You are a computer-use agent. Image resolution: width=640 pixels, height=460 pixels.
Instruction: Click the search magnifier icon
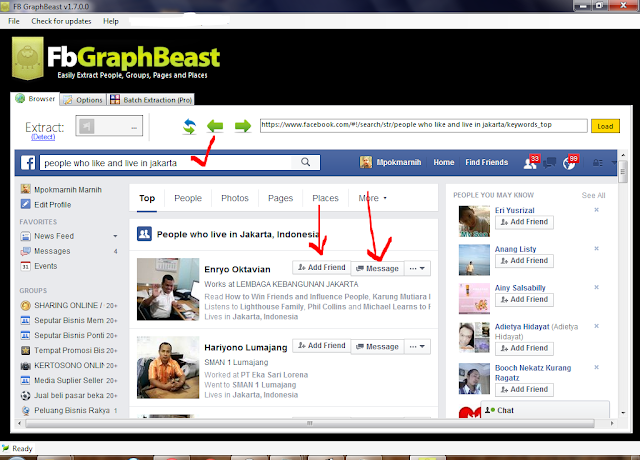tap(305, 162)
